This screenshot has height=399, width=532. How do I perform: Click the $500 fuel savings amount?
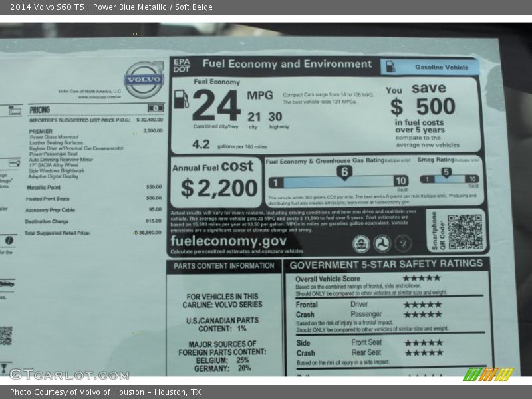point(422,106)
